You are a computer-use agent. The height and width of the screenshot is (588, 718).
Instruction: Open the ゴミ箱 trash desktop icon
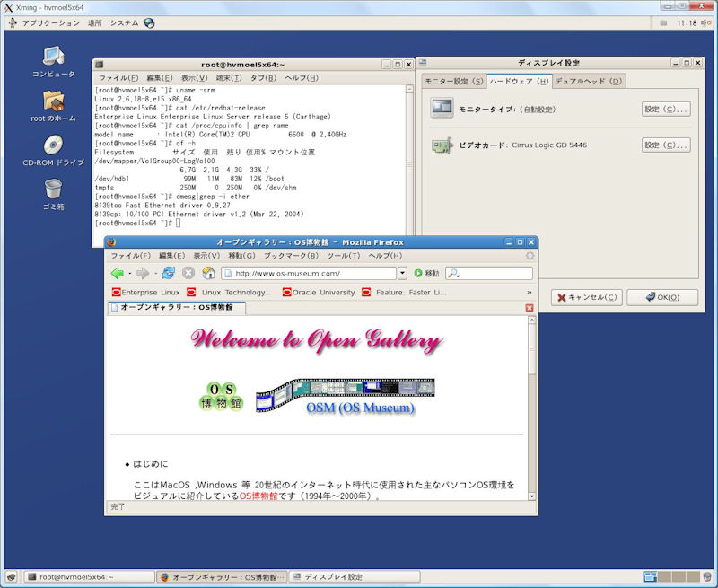click(x=53, y=189)
